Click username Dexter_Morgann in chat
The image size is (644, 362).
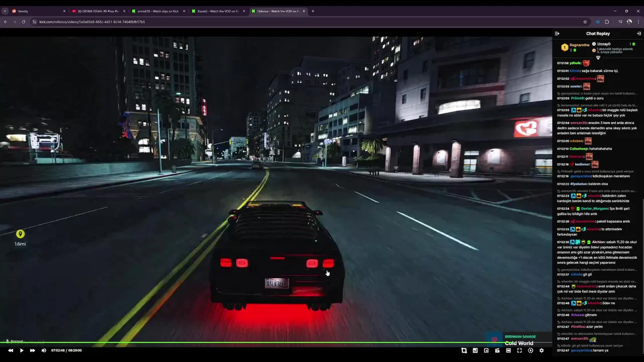pyautogui.click(x=595, y=208)
